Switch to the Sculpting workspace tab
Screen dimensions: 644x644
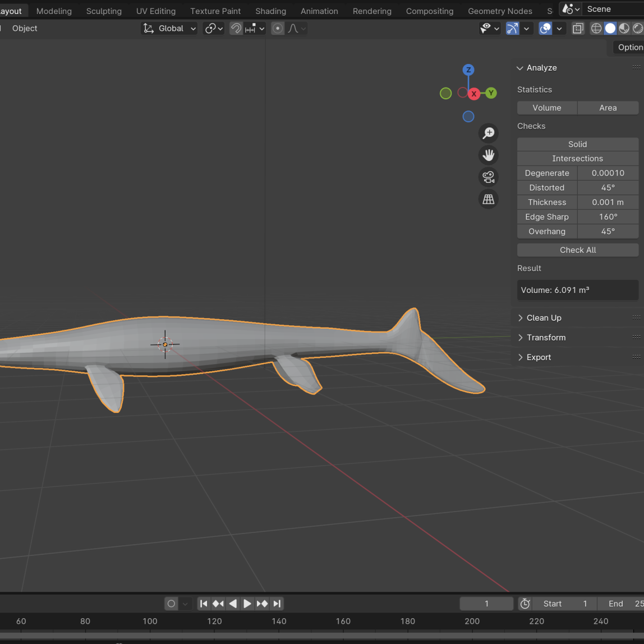pyautogui.click(x=104, y=11)
